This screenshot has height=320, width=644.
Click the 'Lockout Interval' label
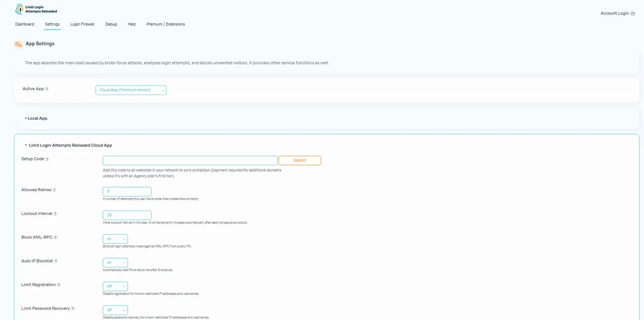coord(37,214)
